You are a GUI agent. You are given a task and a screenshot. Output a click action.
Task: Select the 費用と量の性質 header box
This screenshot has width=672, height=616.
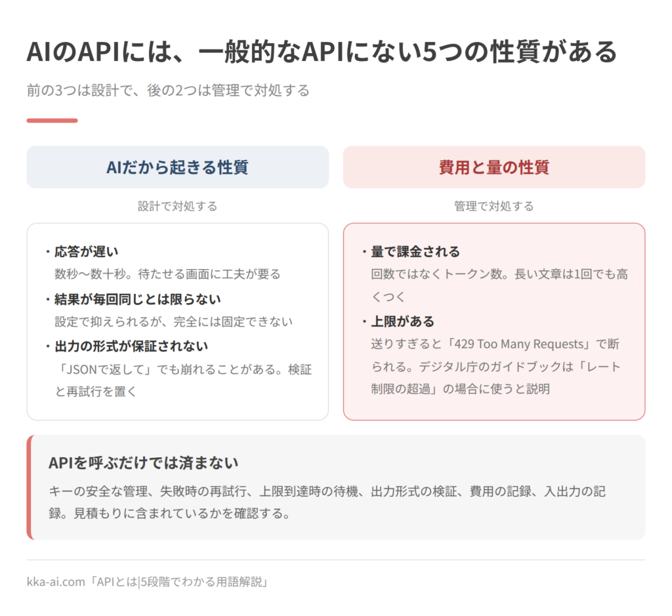click(x=494, y=167)
